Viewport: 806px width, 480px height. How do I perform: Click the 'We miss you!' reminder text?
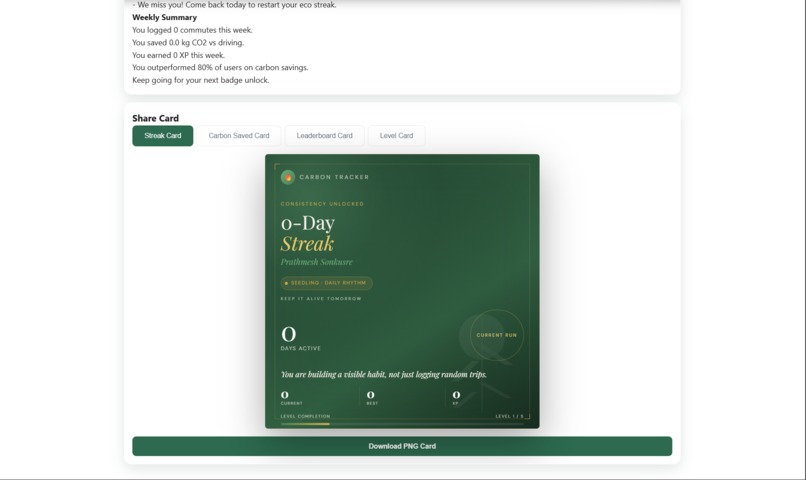click(x=234, y=5)
